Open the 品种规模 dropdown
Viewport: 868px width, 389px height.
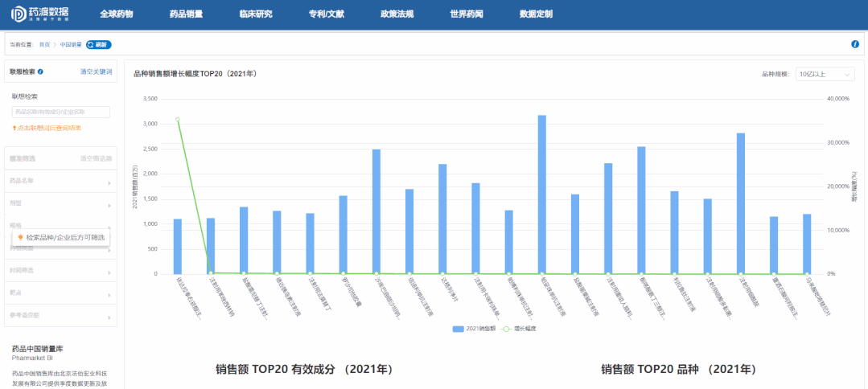pyautogui.click(x=824, y=74)
